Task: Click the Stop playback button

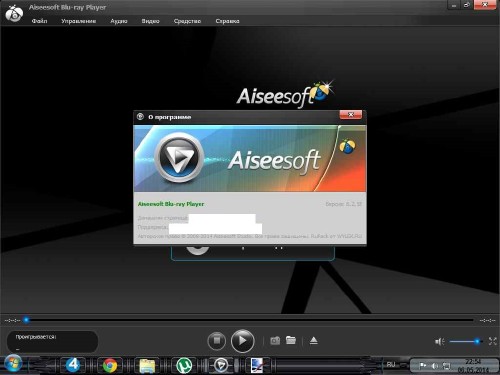Action: pos(217,341)
